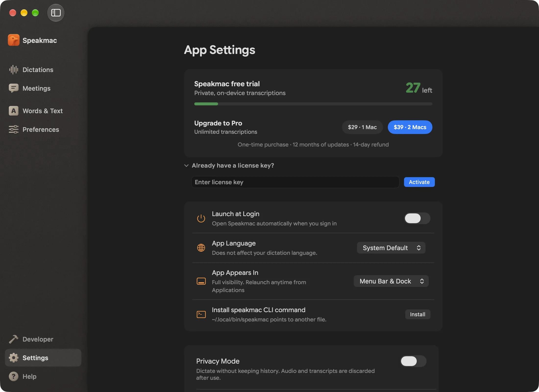This screenshot has height=392, width=539.
Task: Open the App Language System Default dropdown
Action: 391,248
